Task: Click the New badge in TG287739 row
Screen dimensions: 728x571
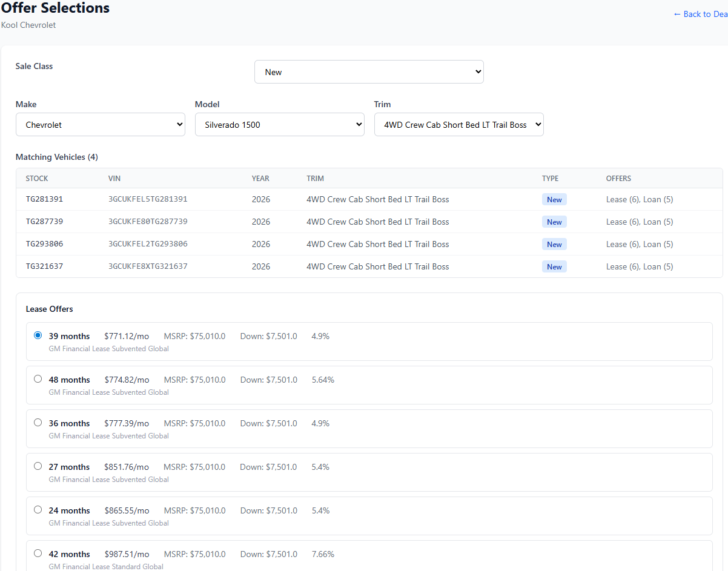Action: (554, 222)
